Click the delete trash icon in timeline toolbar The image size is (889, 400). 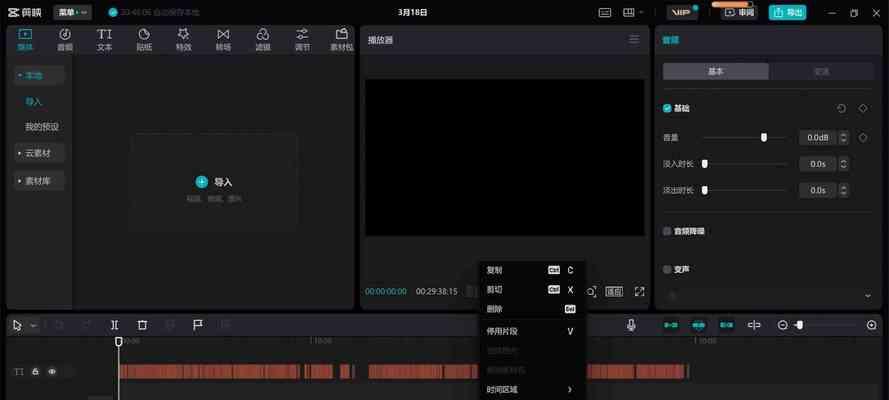[142, 325]
